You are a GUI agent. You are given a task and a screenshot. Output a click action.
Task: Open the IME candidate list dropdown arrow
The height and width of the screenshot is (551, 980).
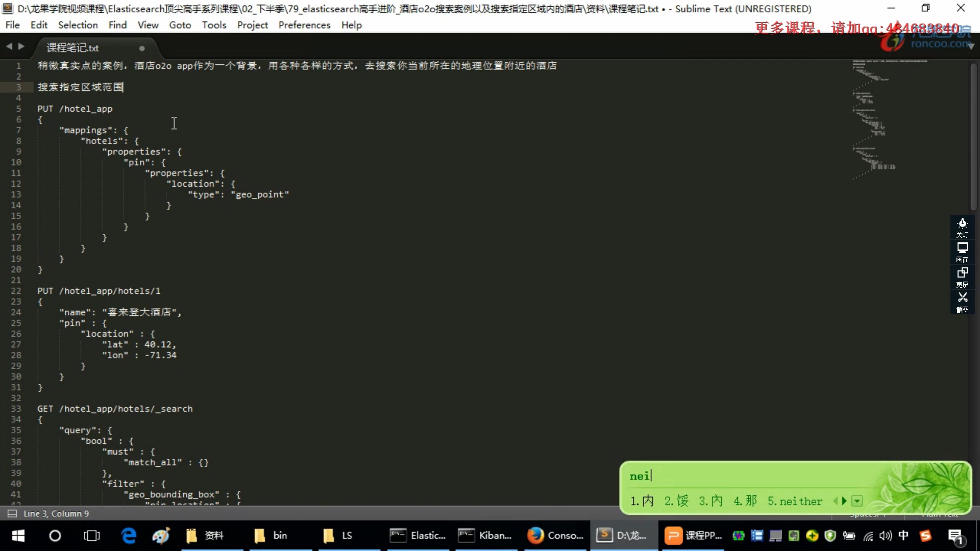(858, 501)
